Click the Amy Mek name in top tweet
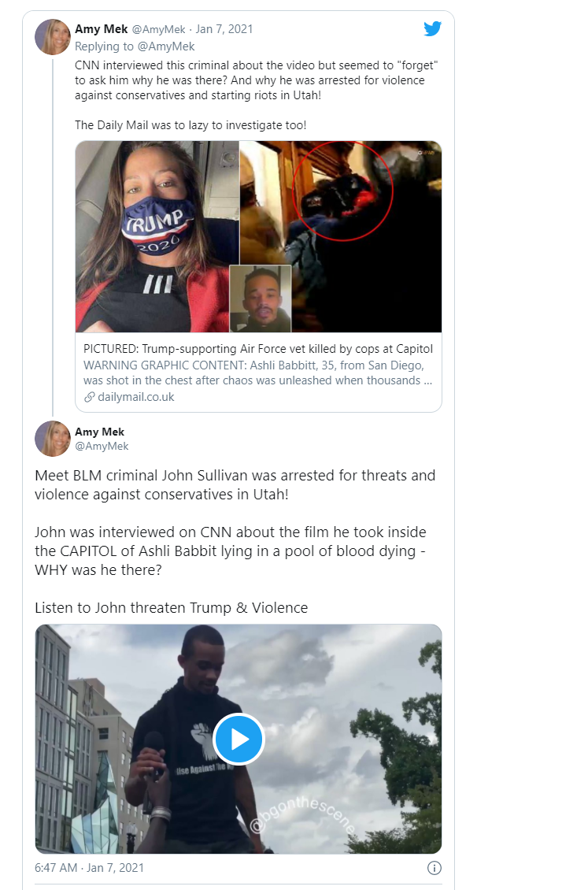Screen dimensions: 588x890 pos(101,29)
